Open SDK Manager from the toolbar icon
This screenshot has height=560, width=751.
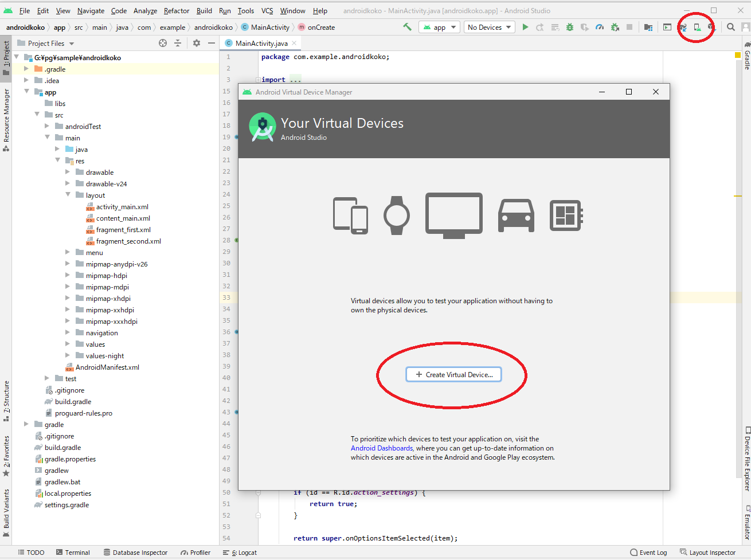pos(711,27)
